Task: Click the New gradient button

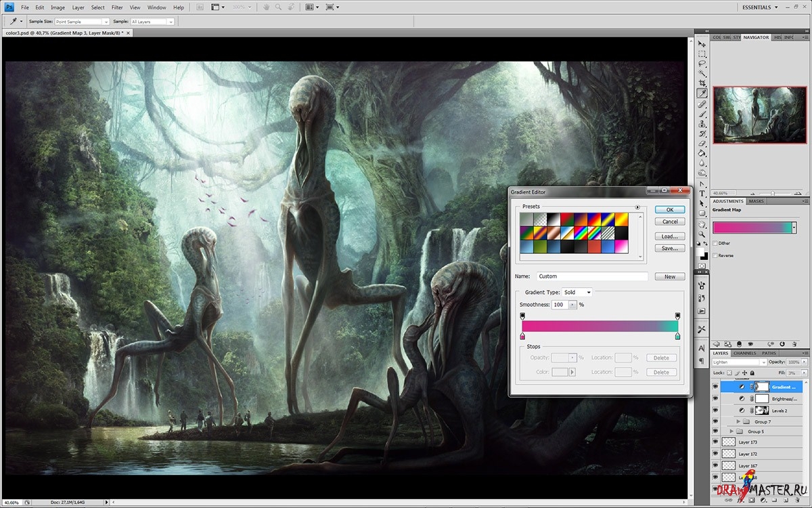Action: pyautogui.click(x=670, y=276)
